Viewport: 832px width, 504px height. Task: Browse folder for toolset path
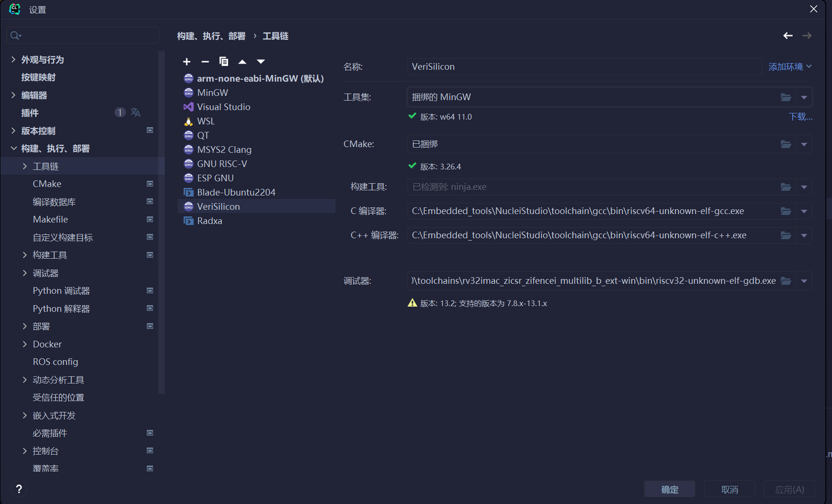[x=786, y=97]
